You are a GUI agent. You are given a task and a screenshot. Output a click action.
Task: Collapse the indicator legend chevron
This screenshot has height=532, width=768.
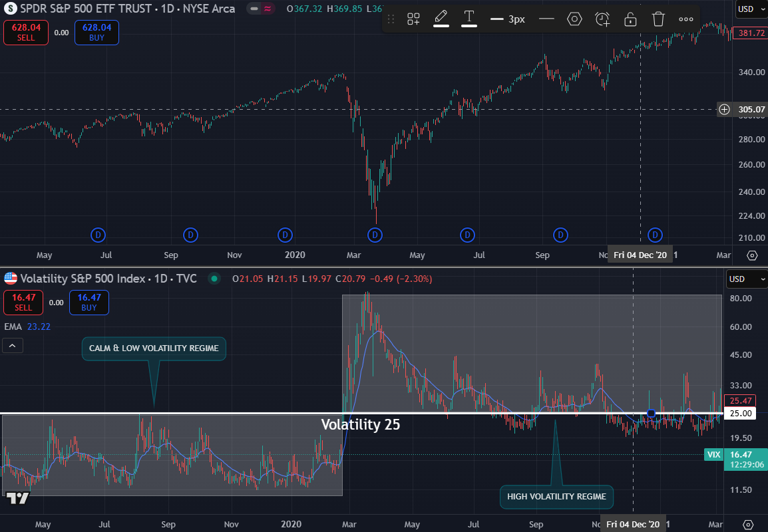pos(12,346)
